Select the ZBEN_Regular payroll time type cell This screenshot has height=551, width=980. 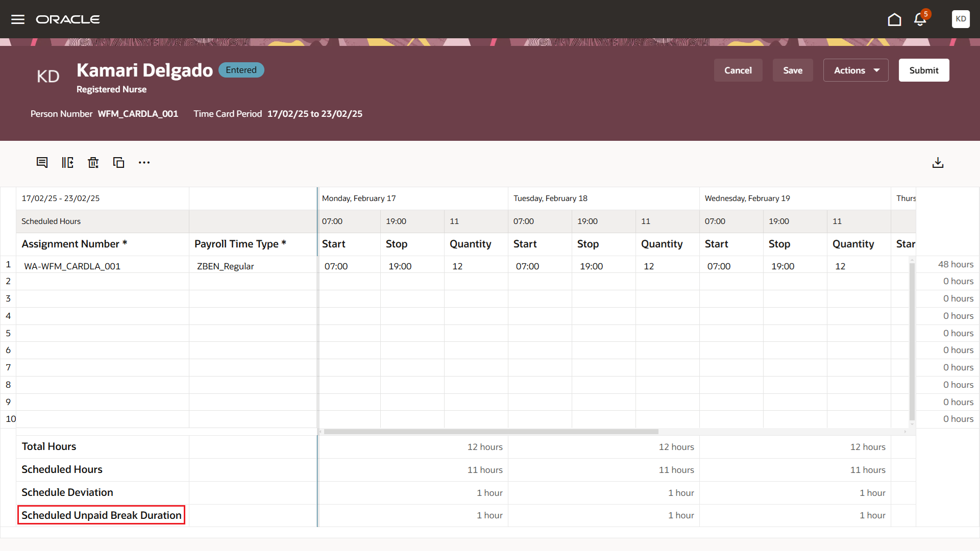coord(225,266)
